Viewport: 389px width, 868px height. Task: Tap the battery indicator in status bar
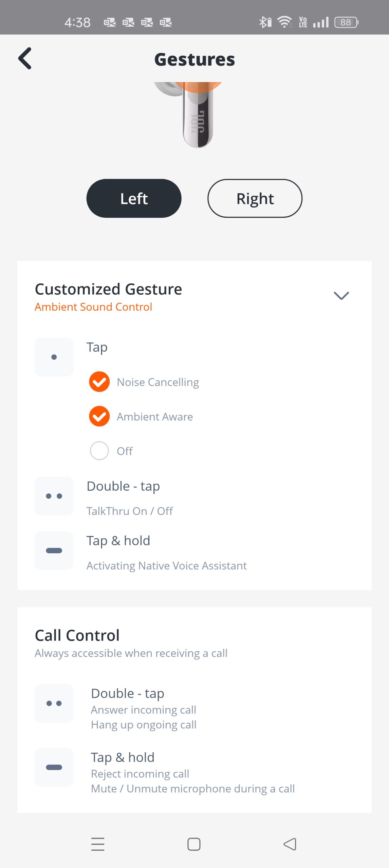[346, 22]
